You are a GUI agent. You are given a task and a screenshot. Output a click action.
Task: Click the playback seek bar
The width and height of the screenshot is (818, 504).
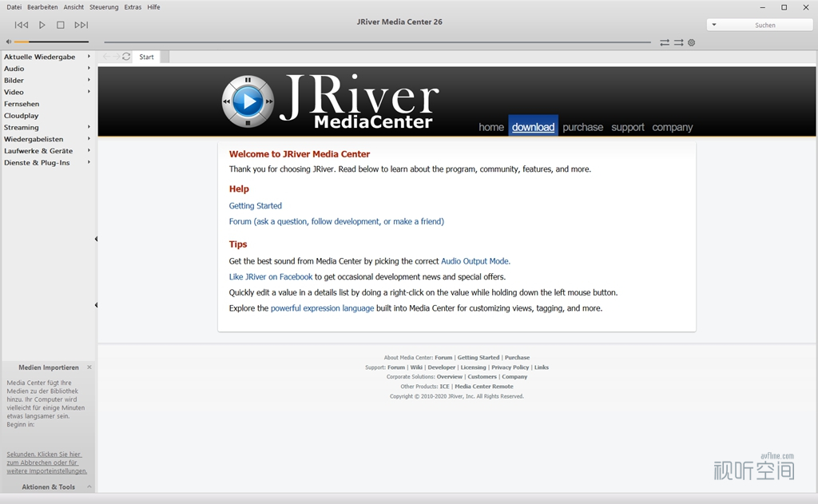click(377, 42)
